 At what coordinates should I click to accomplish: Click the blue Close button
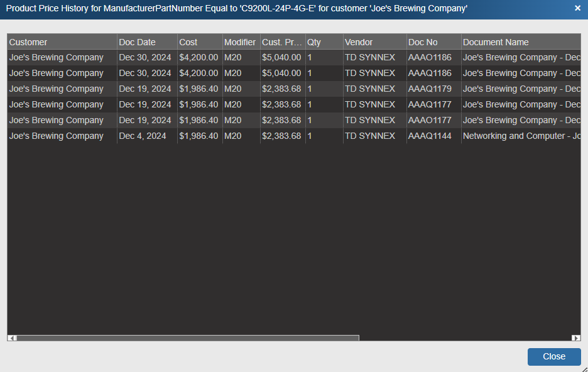pyautogui.click(x=554, y=357)
